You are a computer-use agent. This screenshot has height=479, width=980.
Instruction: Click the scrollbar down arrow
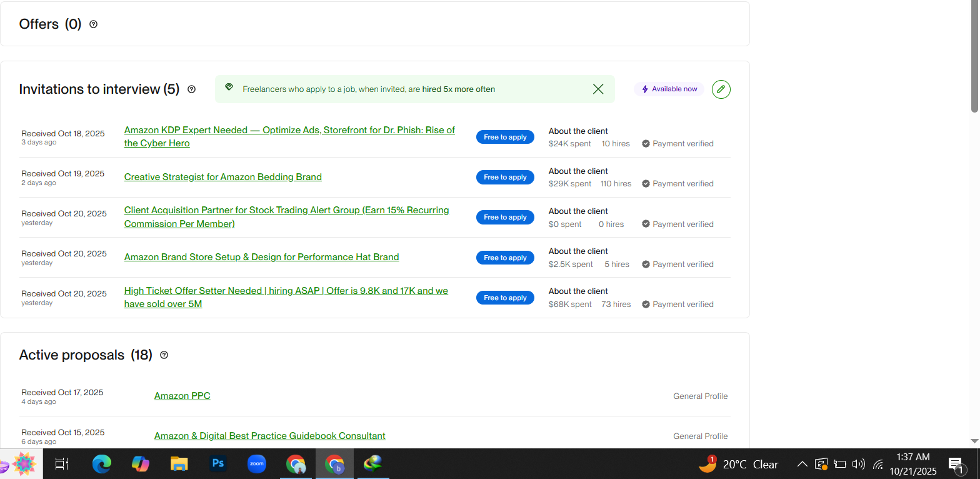click(974, 441)
